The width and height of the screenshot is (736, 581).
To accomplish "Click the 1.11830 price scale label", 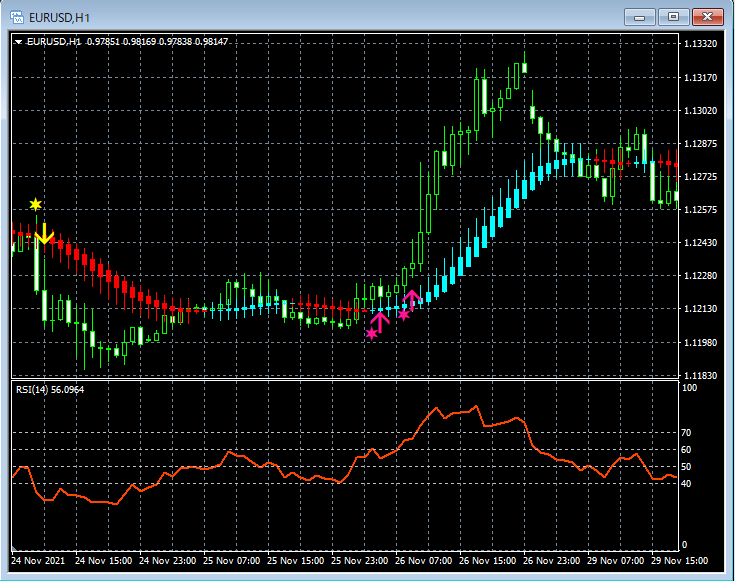I will pyautogui.click(x=700, y=375).
